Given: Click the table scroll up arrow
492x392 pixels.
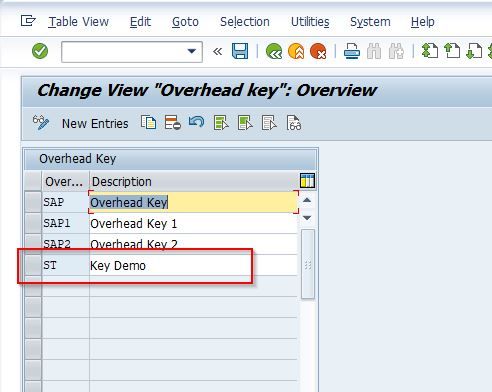Looking at the screenshot, I should (x=307, y=200).
